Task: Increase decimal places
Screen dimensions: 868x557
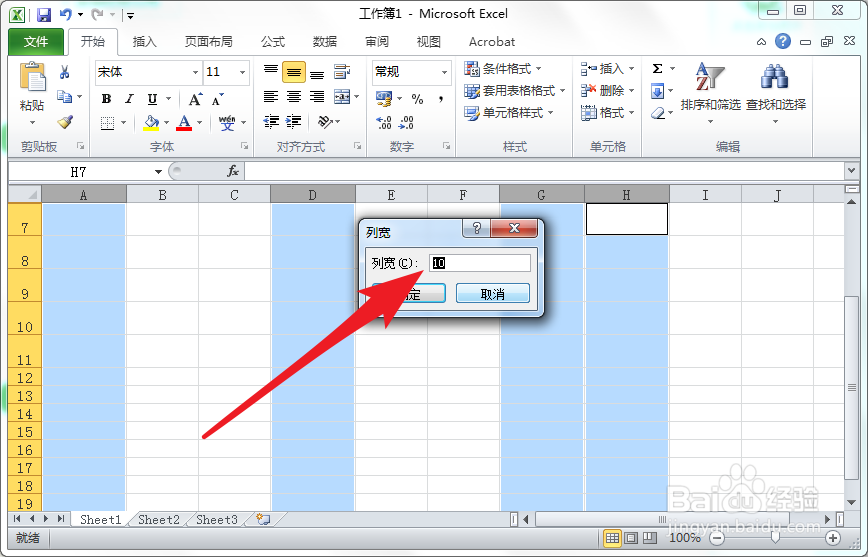Action: click(x=384, y=122)
